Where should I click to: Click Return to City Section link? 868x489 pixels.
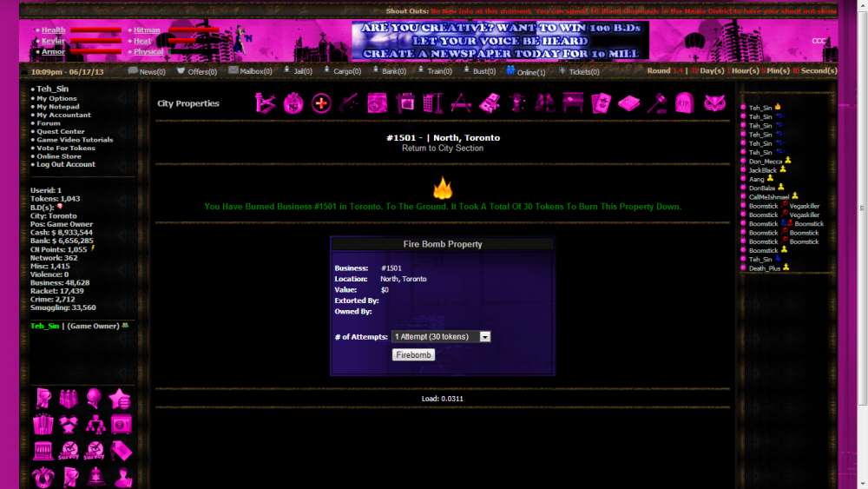point(443,149)
